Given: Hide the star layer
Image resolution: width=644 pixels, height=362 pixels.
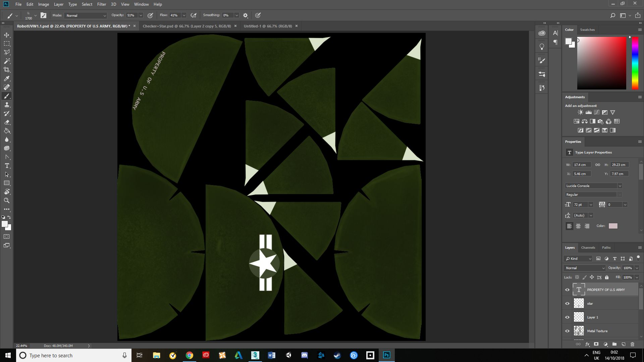Looking at the screenshot, I should 567,303.
